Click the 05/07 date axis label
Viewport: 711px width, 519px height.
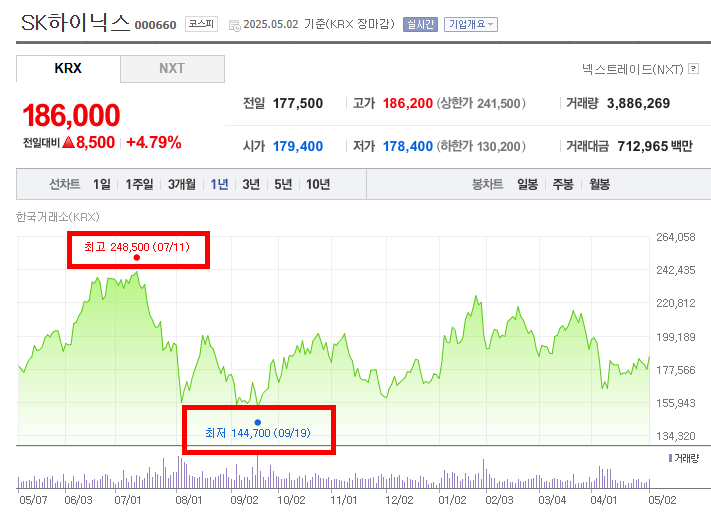(33, 500)
